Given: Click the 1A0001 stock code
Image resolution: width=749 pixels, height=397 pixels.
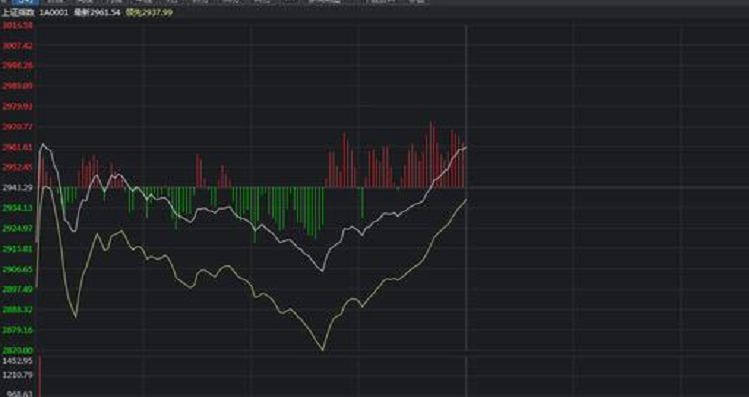Looking at the screenshot, I should tap(54, 12).
